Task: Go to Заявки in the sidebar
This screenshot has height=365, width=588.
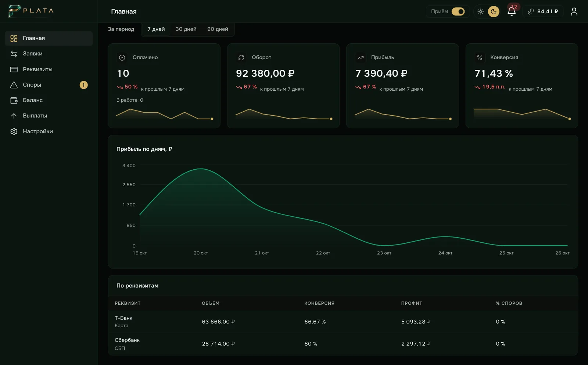Action: coord(49,54)
